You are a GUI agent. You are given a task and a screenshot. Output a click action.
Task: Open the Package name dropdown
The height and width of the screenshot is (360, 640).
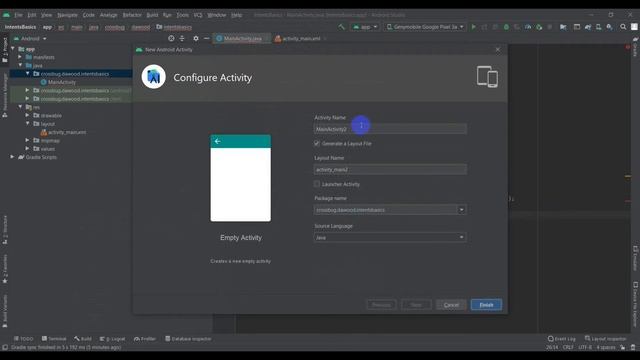461,210
